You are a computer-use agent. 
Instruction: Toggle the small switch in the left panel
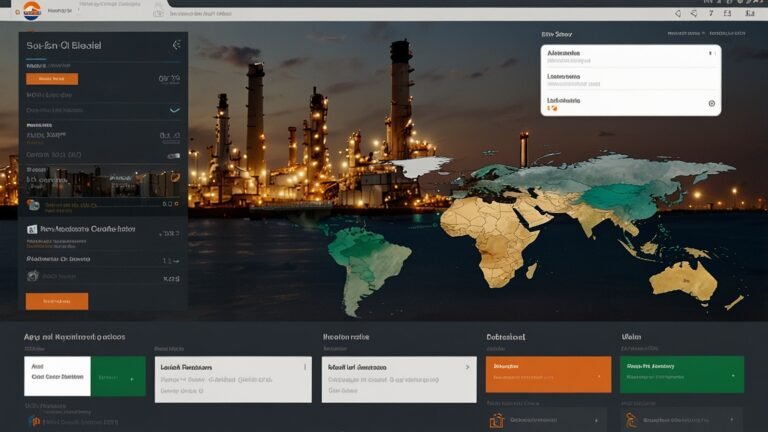point(174,156)
